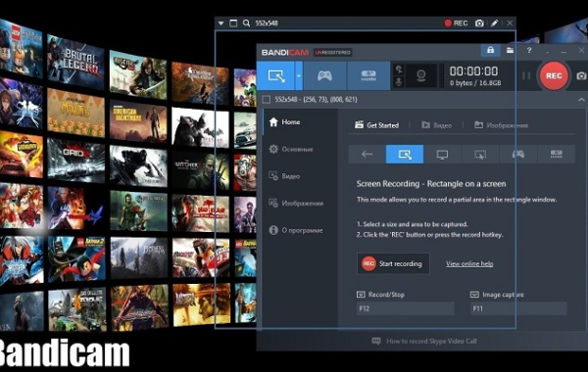This screenshot has width=588, height=372.
Task: Click the back arrow in mode selector
Action: pos(367,154)
